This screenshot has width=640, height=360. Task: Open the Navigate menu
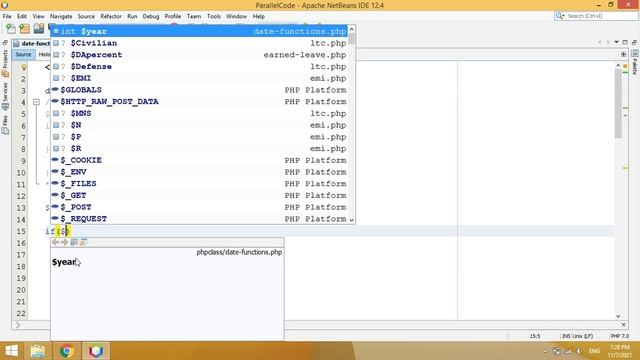(x=61, y=16)
